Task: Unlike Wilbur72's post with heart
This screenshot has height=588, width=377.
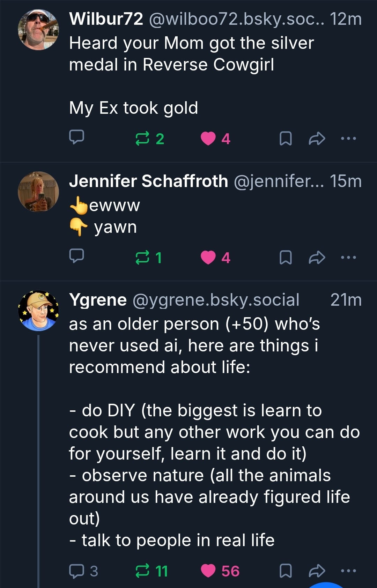Action: tap(208, 139)
